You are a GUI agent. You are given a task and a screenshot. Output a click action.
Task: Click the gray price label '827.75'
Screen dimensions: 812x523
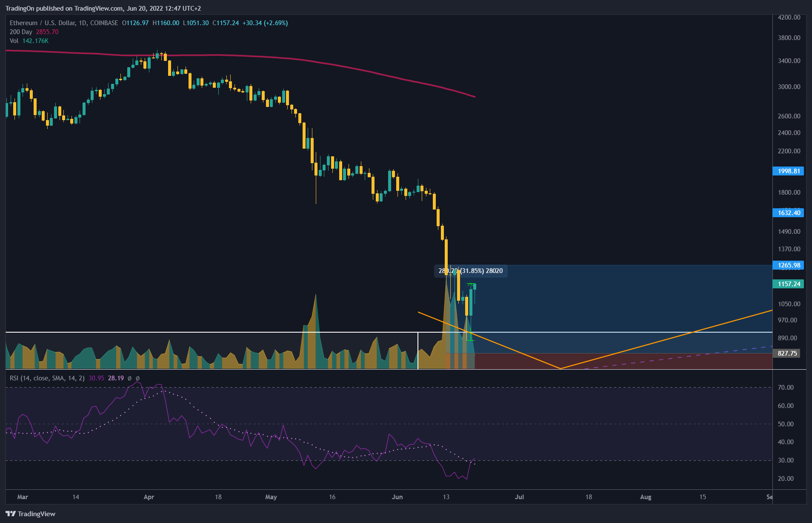(786, 353)
